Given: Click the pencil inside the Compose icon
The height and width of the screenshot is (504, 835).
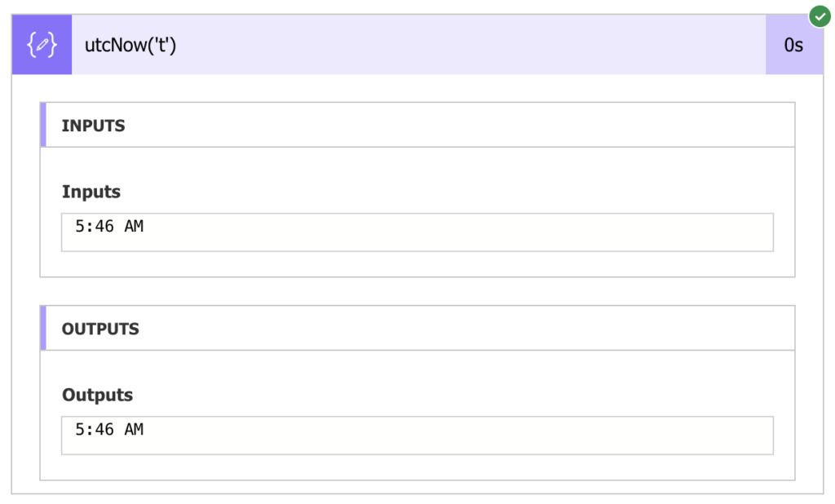Looking at the screenshot, I should [42, 46].
